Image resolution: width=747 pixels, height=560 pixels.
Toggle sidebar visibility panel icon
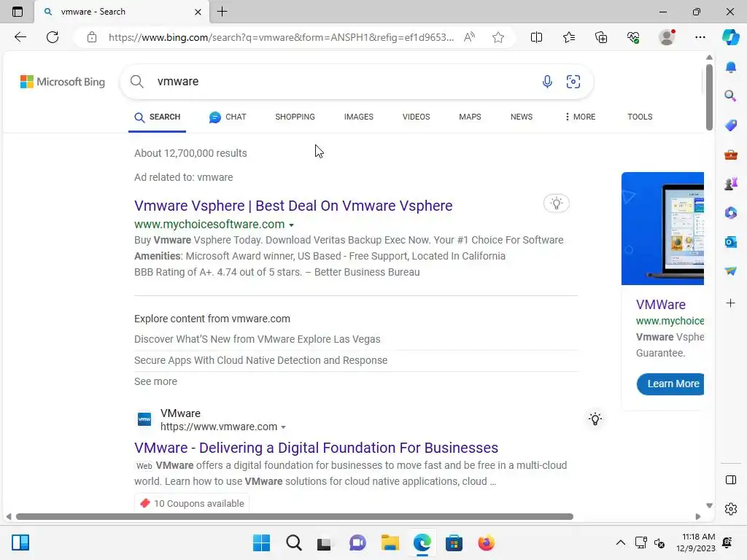tap(730, 480)
